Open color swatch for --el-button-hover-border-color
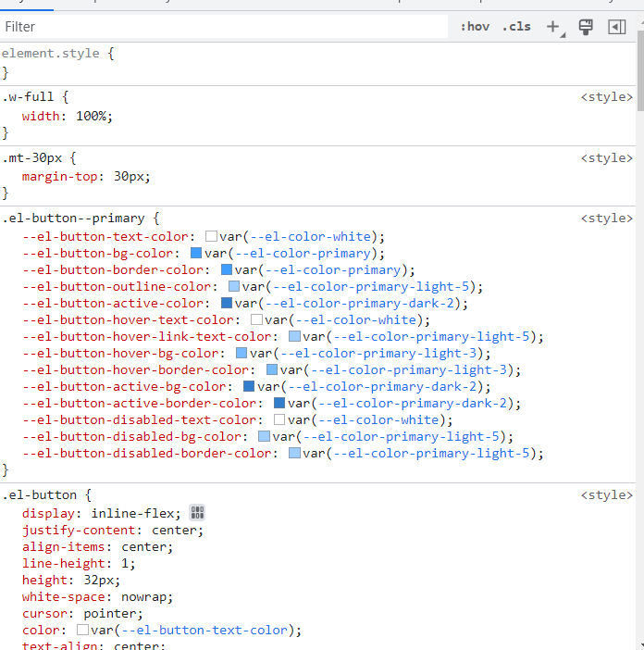 point(272,369)
